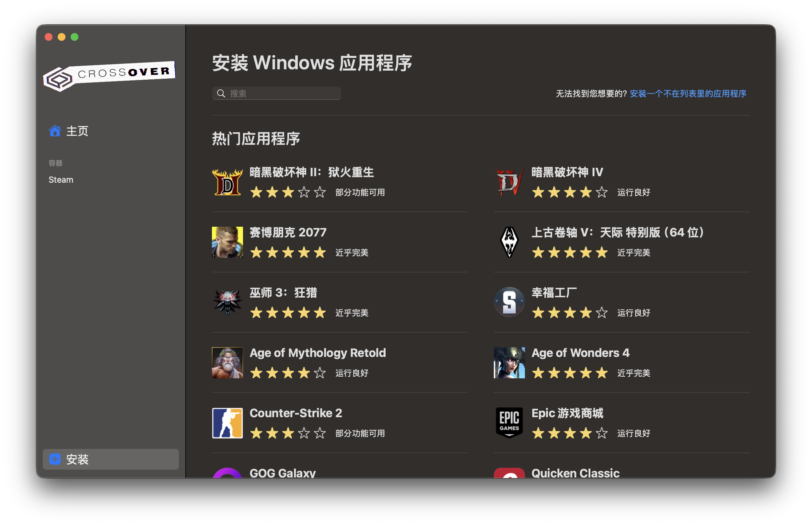Screen dimensions: 812x526
Task: Open GOG Galaxy title
Action: pos(283,473)
